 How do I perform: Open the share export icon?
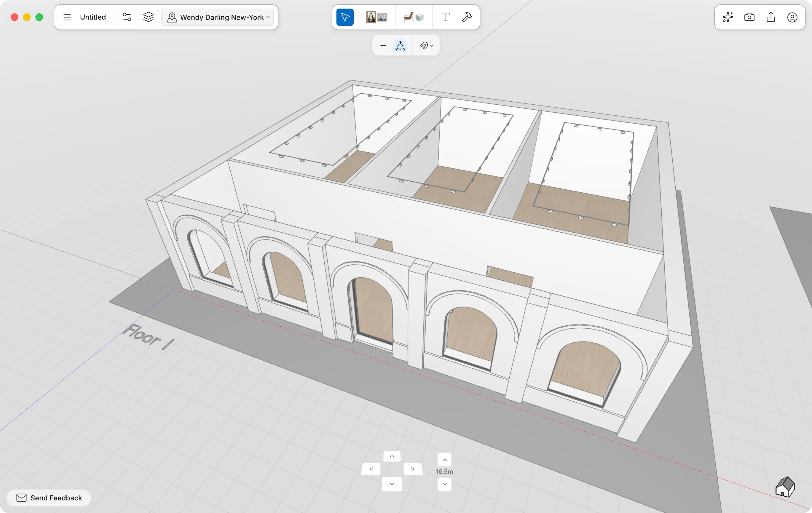click(771, 17)
